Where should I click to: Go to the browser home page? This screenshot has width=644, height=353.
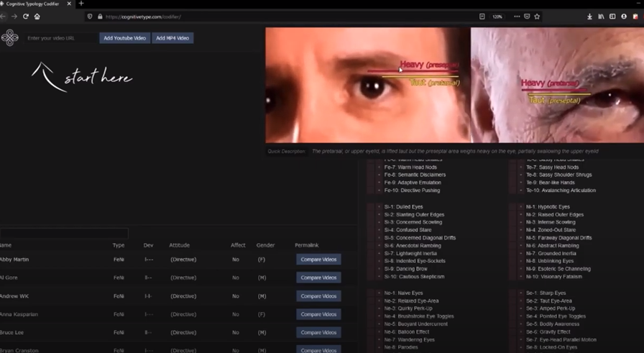37,17
